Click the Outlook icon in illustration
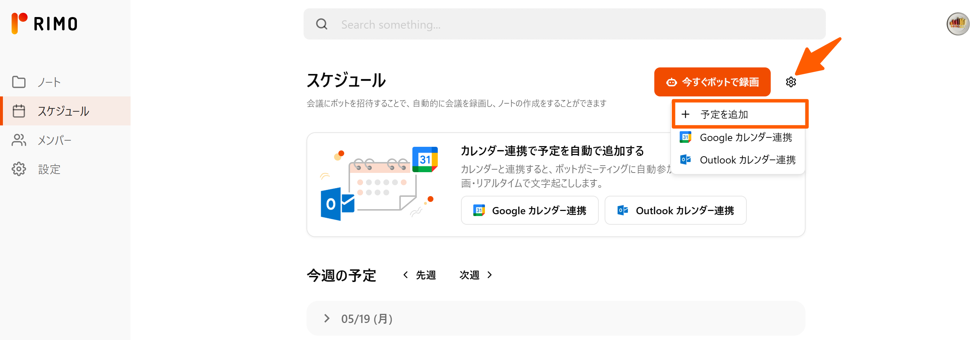The image size is (980, 340). pos(337,204)
